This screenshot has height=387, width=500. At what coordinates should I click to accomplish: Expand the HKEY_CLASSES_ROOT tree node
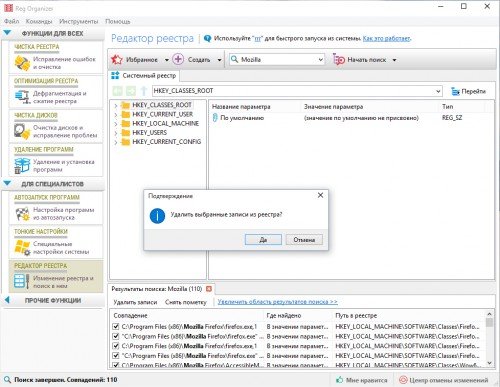pos(116,105)
